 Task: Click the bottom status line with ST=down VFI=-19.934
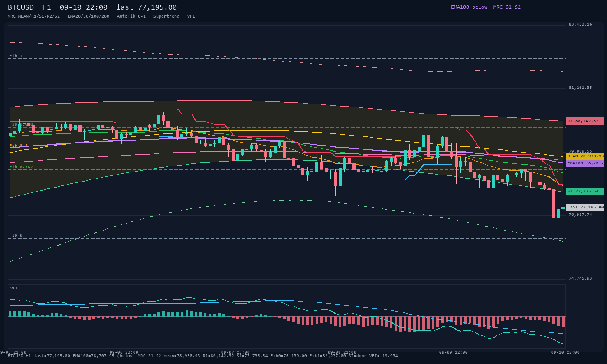[x=203, y=356]
